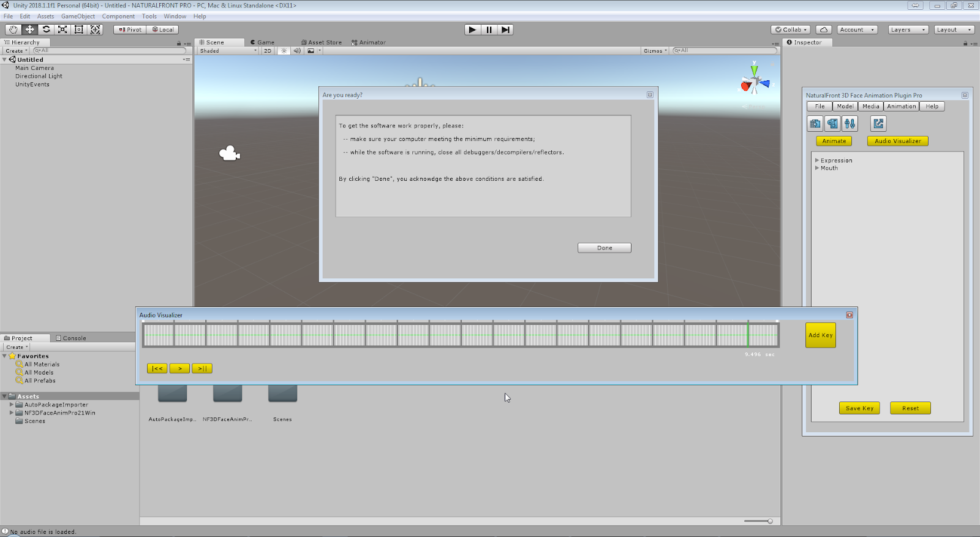
Task: Toggle scene audio speaker icon
Action: click(297, 51)
